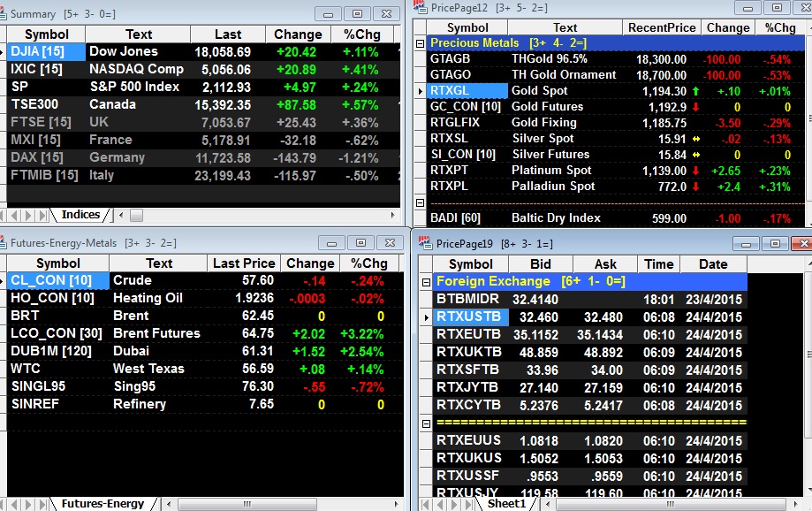Select the DAX [15] symbol cell

46,157
